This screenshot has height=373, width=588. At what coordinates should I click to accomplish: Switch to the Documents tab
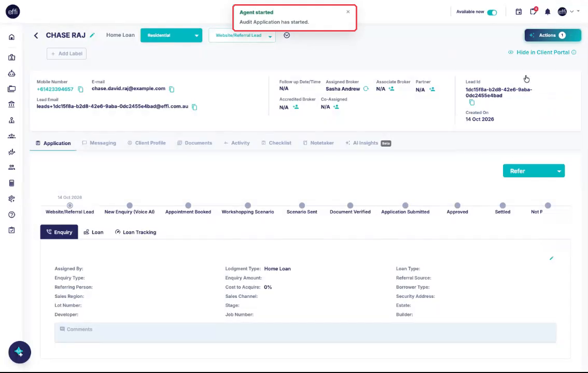[x=194, y=143]
